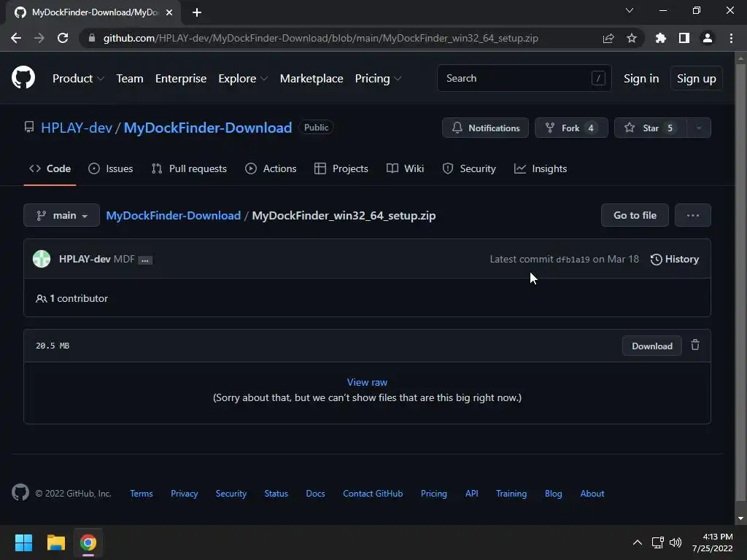Open the HPLAY-dev owner link
This screenshot has height=560, width=747.
point(77,128)
